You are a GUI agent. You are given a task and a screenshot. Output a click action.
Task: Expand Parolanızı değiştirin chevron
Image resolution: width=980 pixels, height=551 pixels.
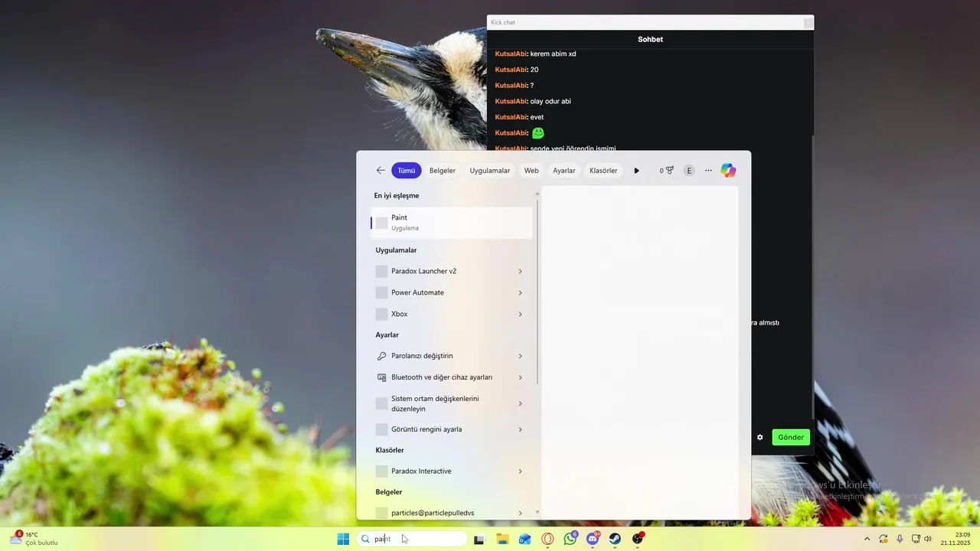(521, 356)
